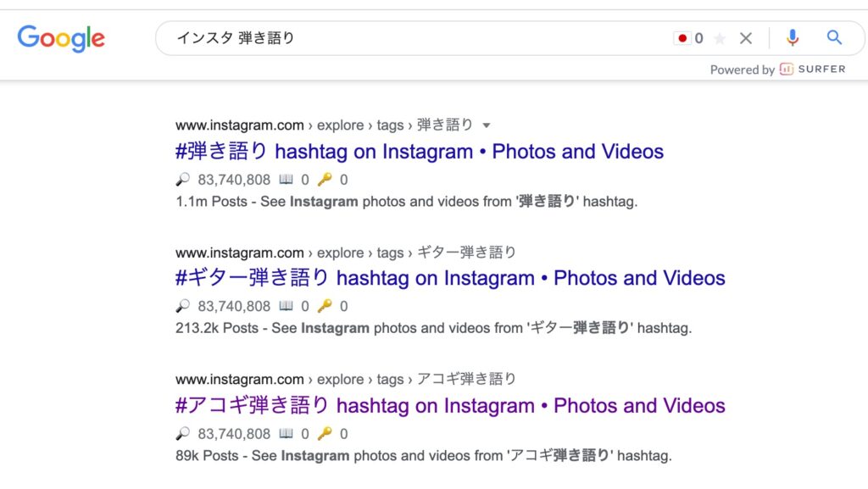Viewport: 868px width, 489px height.
Task: Click the Japan flag icon in search bar
Action: tap(682, 38)
